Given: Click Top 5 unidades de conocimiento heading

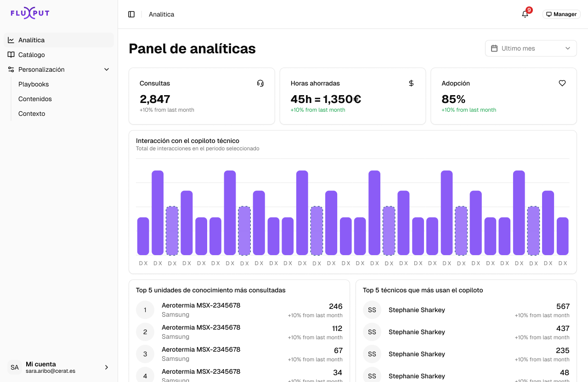Looking at the screenshot, I should [211, 290].
